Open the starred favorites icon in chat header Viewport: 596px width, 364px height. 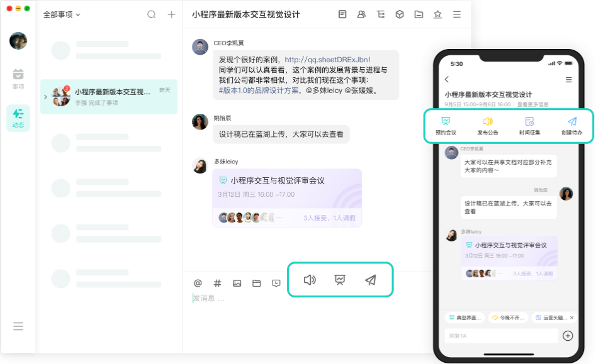[437, 14]
